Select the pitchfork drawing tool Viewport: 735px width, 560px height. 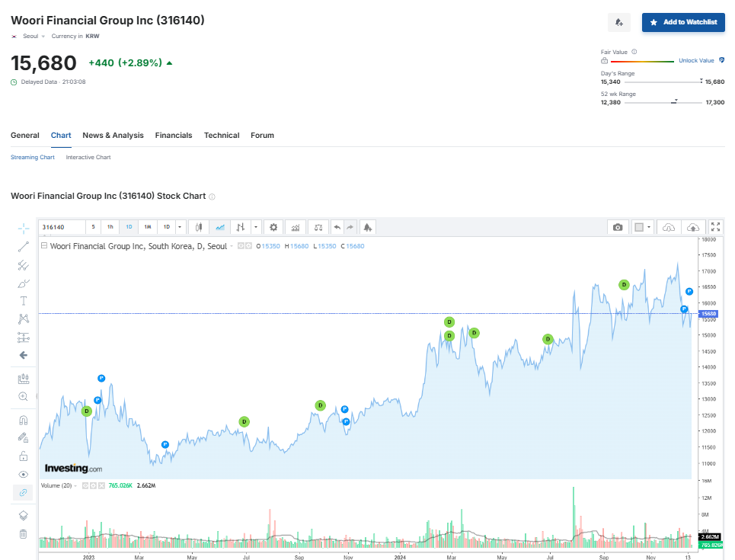tap(24, 265)
